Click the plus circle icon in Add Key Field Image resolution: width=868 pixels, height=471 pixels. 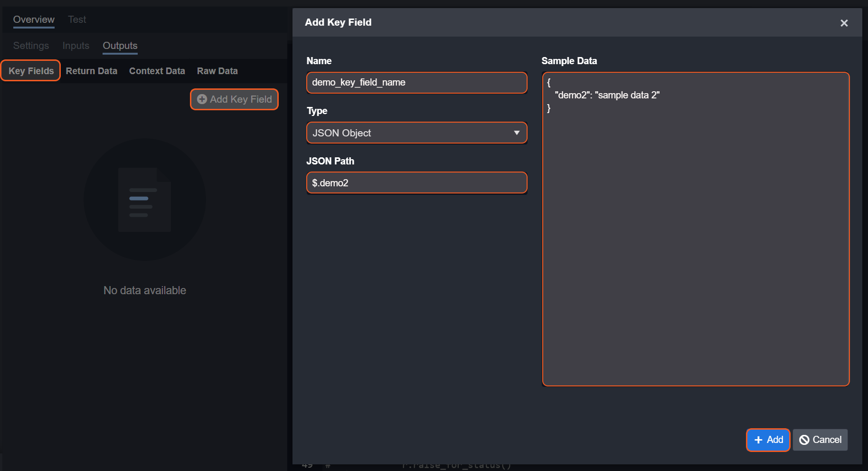[x=202, y=99]
